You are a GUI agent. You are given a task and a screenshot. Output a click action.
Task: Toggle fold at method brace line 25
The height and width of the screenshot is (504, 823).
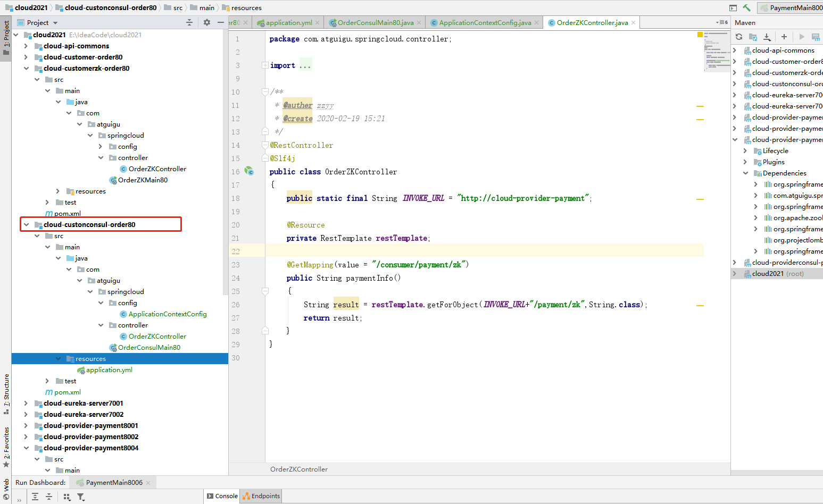click(x=265, y=291)
